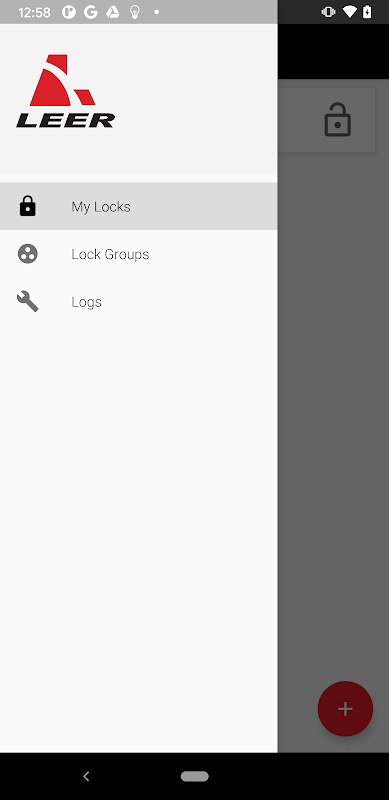
Task: Tap the Wi-Fi signal status icon
Action: (x=349, y=12)
